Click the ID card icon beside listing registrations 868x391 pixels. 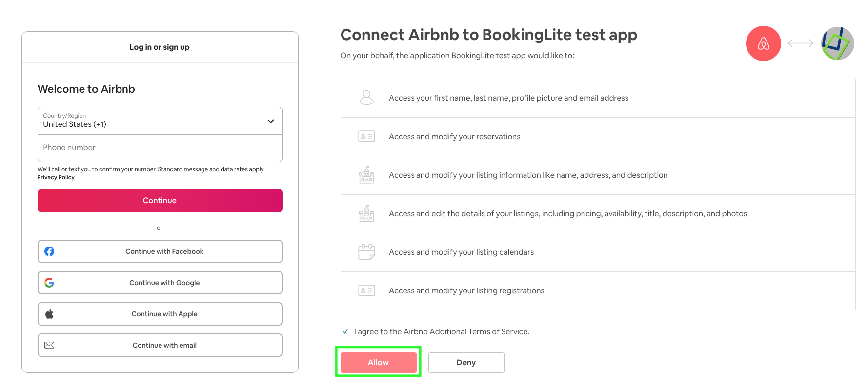[366, 290]
